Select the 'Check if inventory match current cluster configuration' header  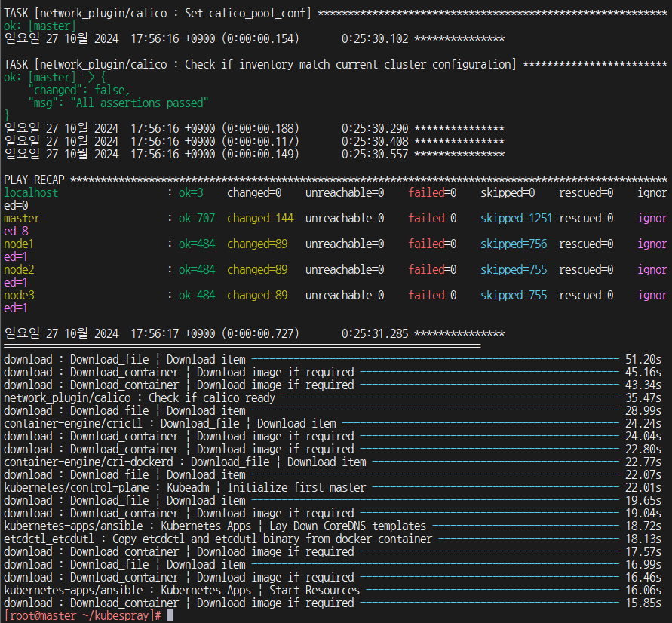pos(260,64)
